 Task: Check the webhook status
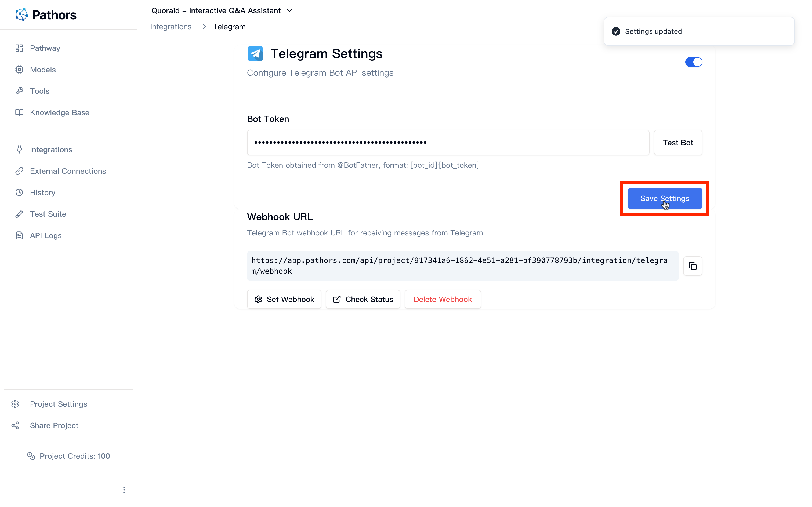[x=363, y=299]
